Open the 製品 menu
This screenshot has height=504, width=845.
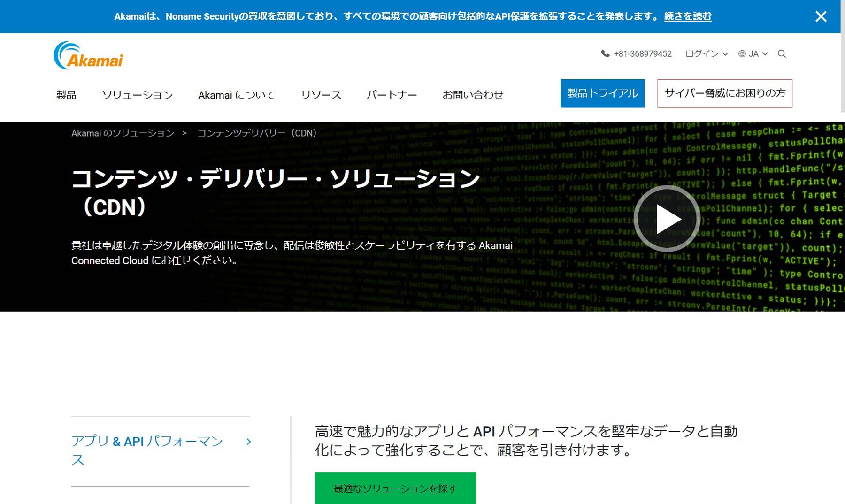pos(66,95)
